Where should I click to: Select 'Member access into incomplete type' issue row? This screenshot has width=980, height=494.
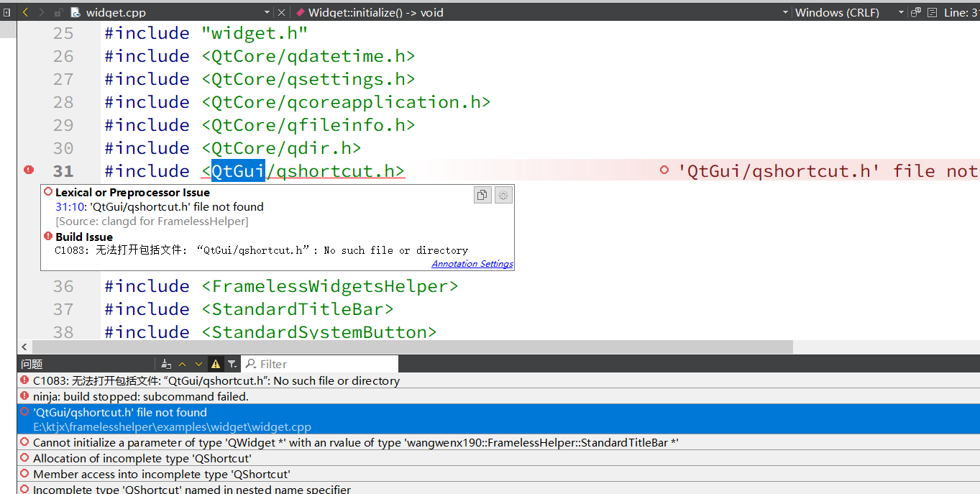tap(498, 474)
